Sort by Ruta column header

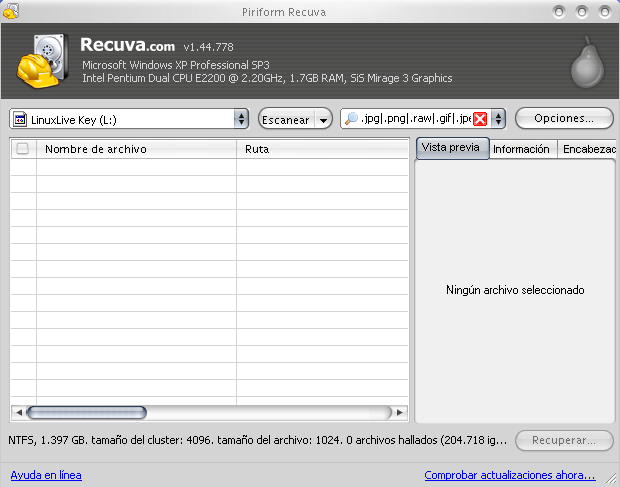[x=322, y=149]
